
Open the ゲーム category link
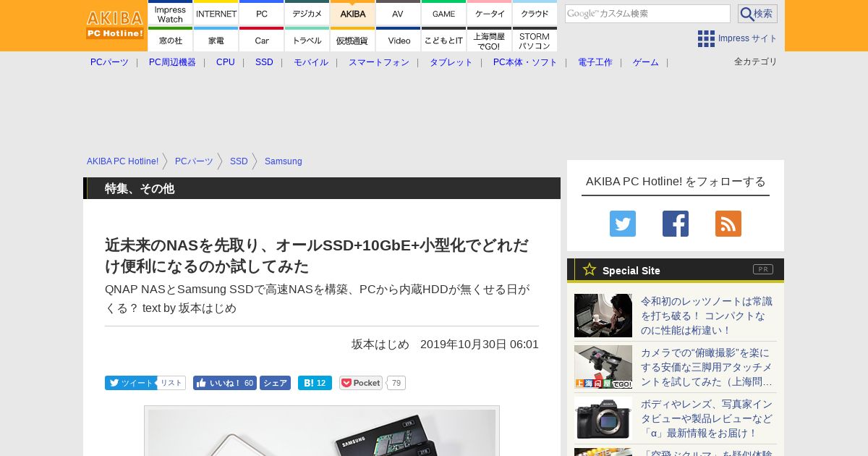646,62
